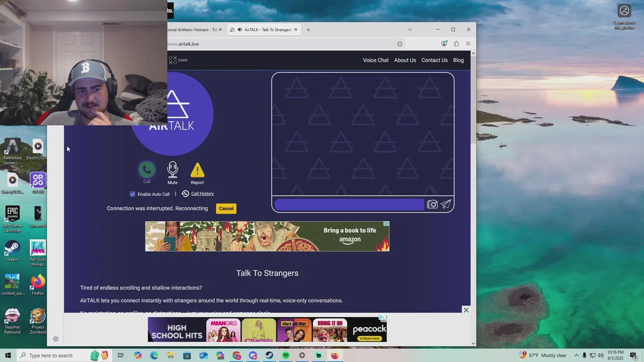Click the green Call phone icon
Screen dimensions: 644x362
coord(147,170)
